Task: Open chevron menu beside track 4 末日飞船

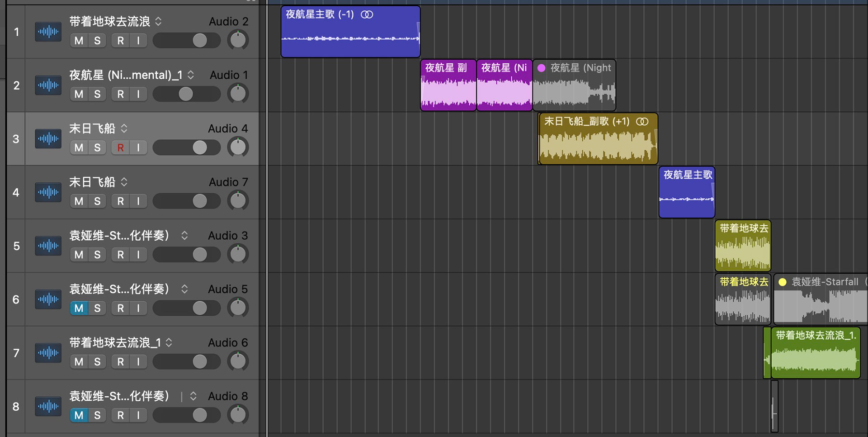Action: (x=124, y=182)
